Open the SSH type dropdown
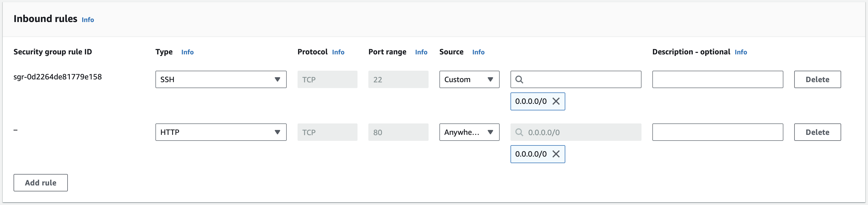The image size is (868, 205). point(221,80)
